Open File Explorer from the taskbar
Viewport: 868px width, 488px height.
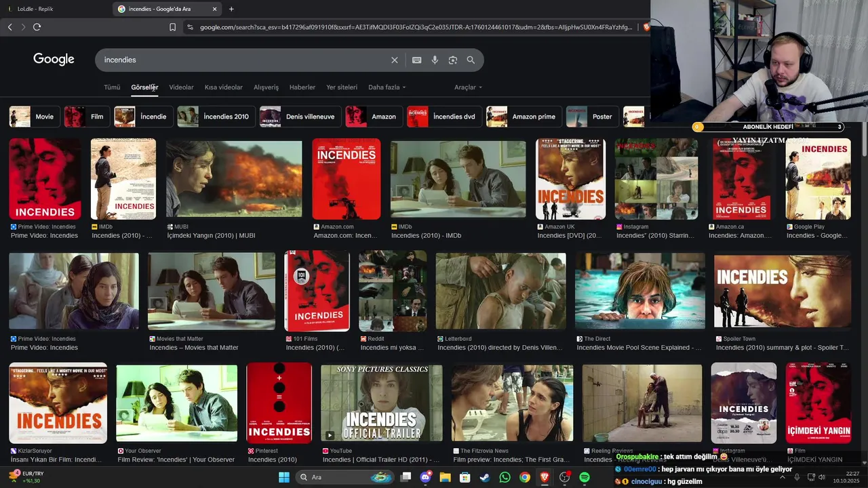point(445,477)
